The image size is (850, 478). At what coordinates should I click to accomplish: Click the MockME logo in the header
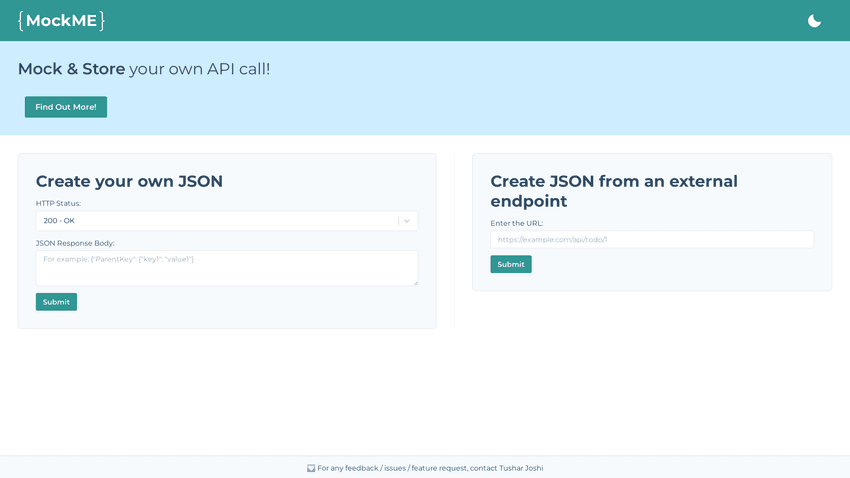point(61,21)
